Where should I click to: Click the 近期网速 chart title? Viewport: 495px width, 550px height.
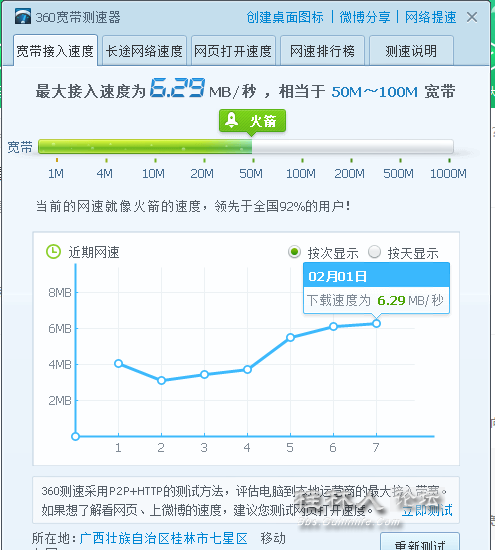94,252
